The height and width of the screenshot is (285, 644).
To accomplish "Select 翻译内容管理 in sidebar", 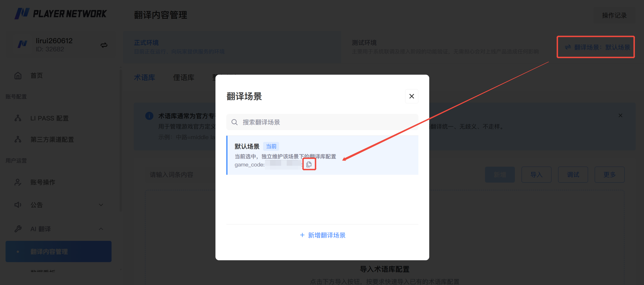I will [59, 251].
